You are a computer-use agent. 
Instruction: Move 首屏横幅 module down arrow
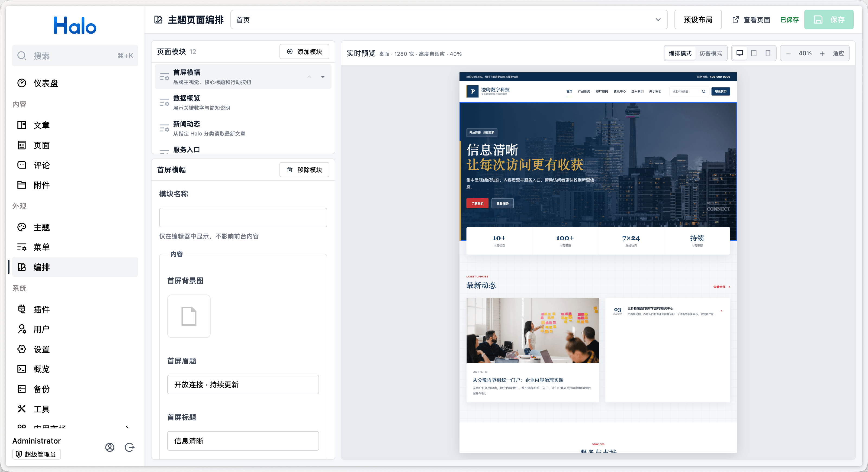coord(323,77)
